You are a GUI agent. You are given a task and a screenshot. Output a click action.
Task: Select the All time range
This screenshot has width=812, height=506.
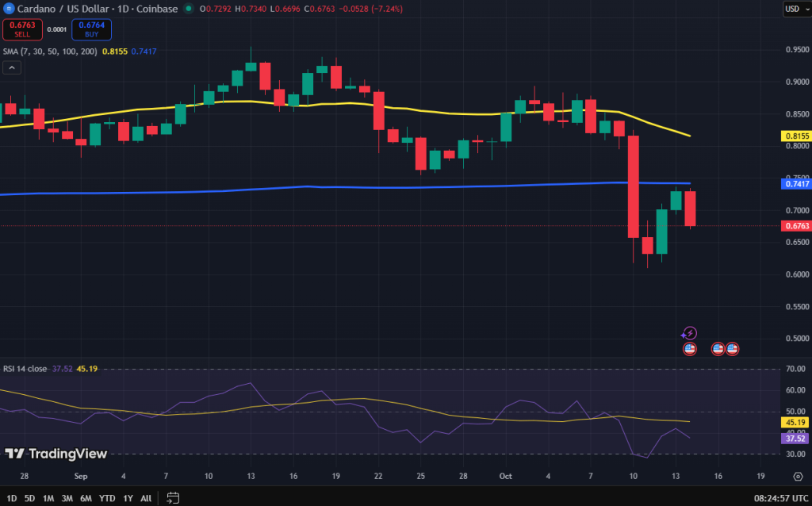[x=146, y=498]
